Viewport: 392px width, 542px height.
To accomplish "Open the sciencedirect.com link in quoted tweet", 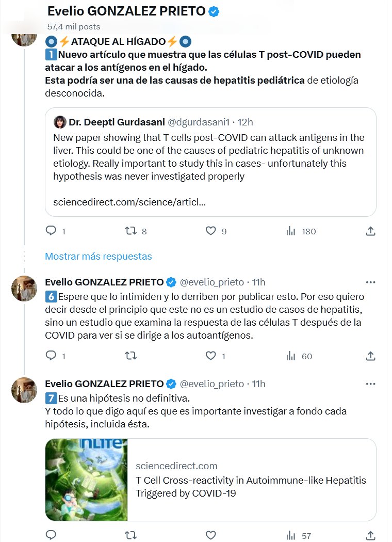I will [129, 202].
